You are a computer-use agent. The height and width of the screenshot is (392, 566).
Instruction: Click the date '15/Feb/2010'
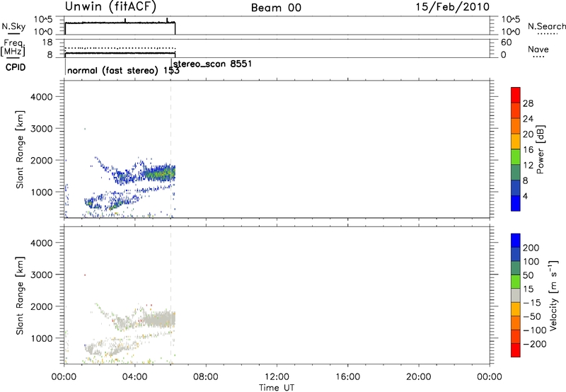point(452,7)
